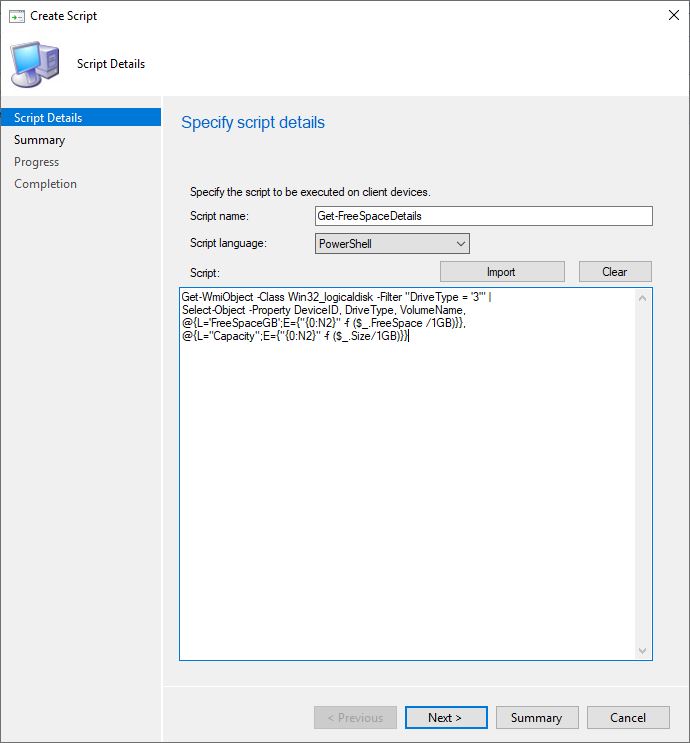
Task: Click the computer icon in the header
Action: (x=33, y=64)
